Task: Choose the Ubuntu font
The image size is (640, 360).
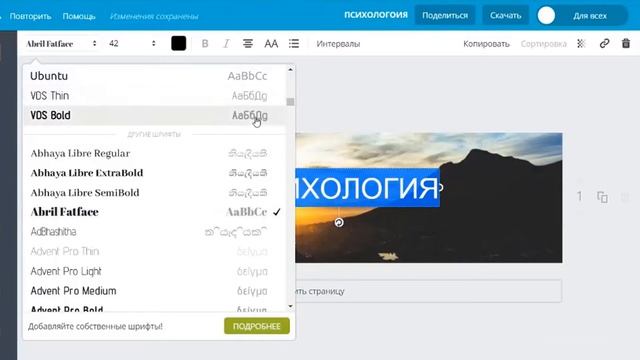Action: click(x=154, y=76)
